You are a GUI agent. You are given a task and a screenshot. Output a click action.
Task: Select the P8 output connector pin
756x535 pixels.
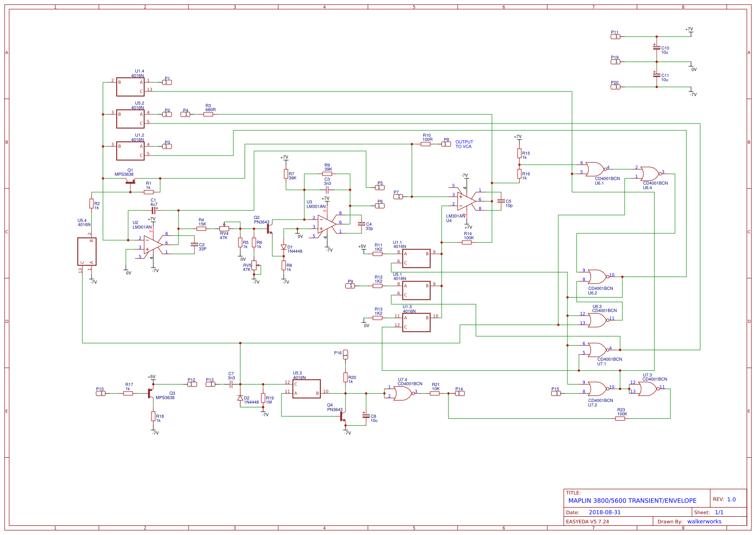point(446,144)
